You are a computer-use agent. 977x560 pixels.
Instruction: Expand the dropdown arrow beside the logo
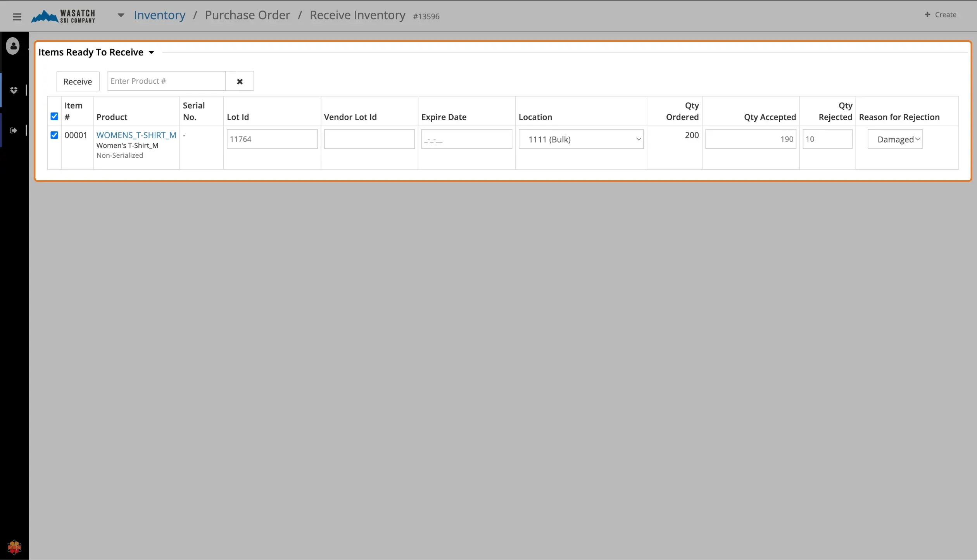[x=121, y=16]
